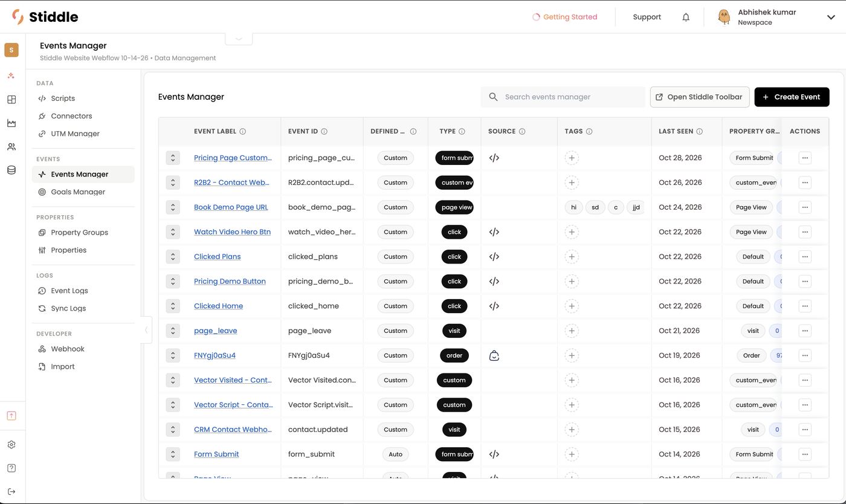This screenshot has width=846, height=504.
Task: Open actions menu for Clicked Home row
Action: click(x=805, y=306)
